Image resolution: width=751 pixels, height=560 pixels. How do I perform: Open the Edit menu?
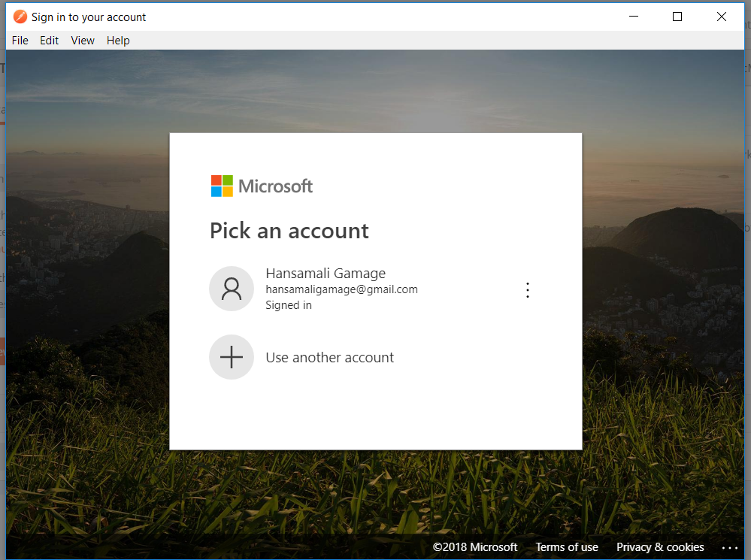tap(49, 41)
